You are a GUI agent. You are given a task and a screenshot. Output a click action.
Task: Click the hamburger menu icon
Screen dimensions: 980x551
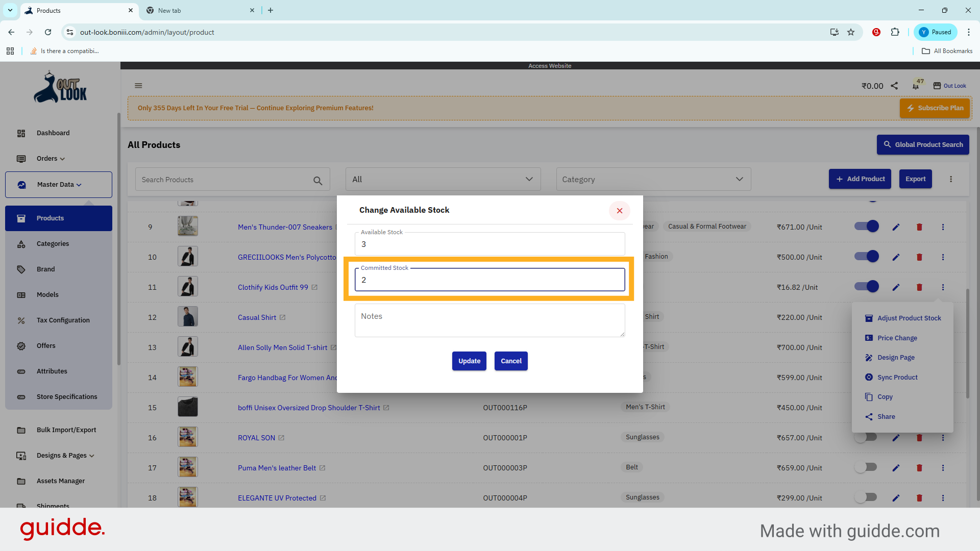[x=138, y=86]
